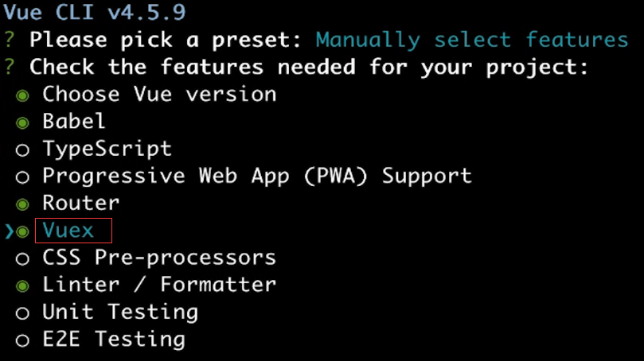Click the blue cursor arrow beside Vuex
Image resolution: width=644 pixels, height=361 pixels.
point(9,231)
